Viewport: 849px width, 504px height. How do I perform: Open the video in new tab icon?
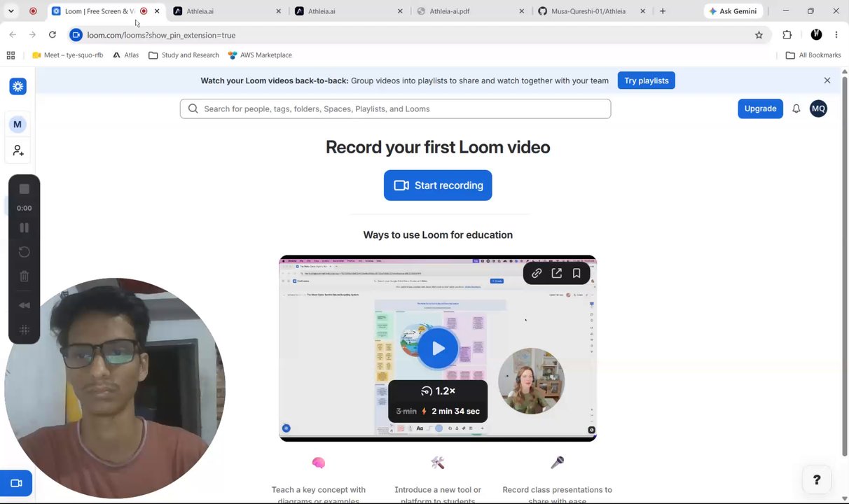[x=556, y=274]
